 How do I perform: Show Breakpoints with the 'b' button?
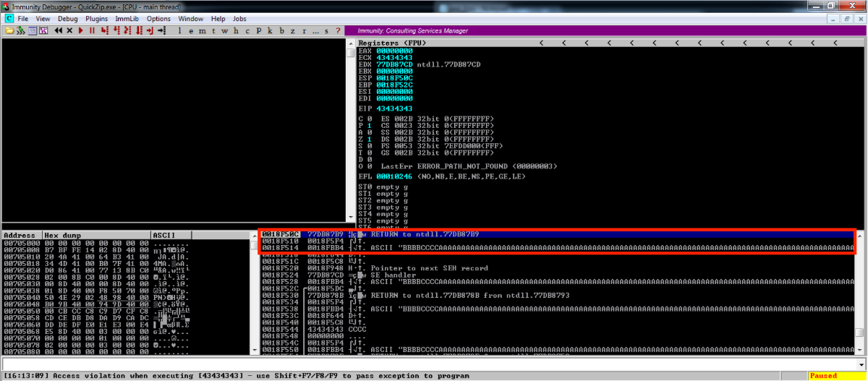coord(281,30)
